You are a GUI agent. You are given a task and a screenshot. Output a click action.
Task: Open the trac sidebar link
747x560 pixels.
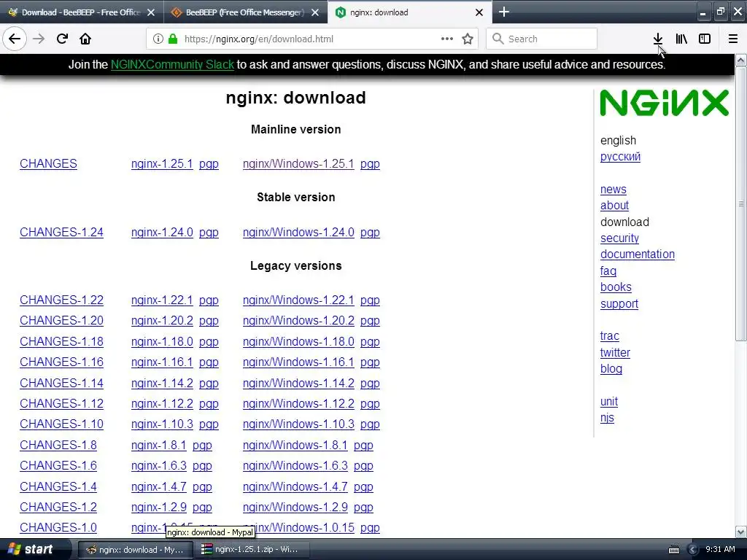point(609,335)
